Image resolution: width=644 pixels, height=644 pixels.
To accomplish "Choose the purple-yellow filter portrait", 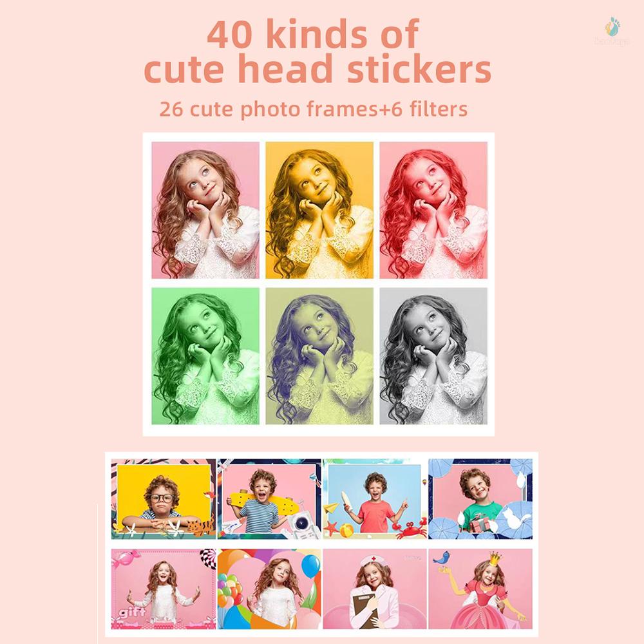I will (x=319, y=356).
